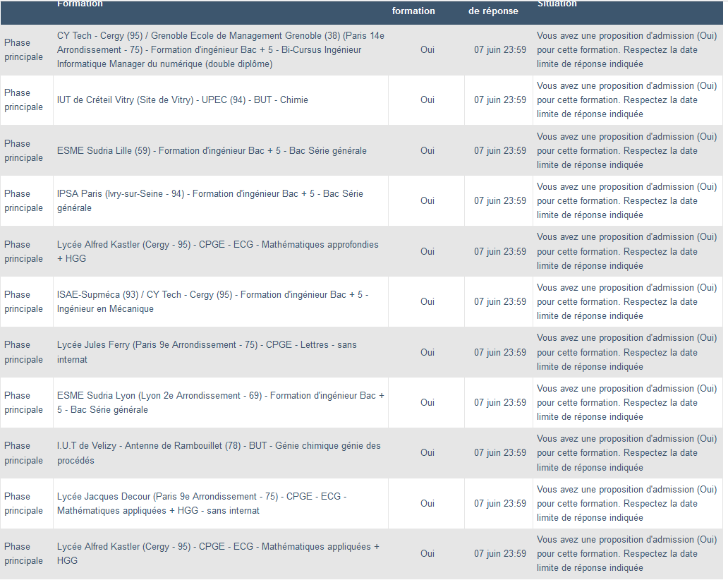Click the Oui cell in the Lycée Jules Ferry row

427,352
